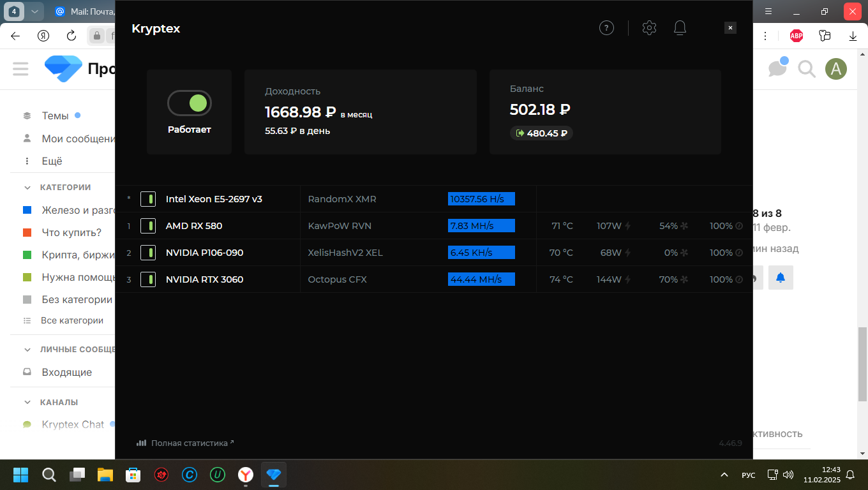The height and width of the screenshot is (490, 868).
Task: Reload the browser page
Action: [x=71, y=36]
